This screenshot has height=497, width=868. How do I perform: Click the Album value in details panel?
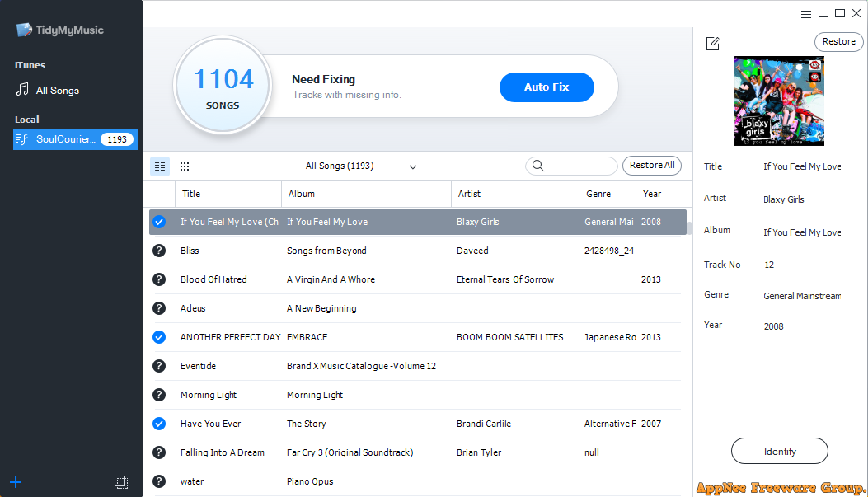(x=802, y=232)
